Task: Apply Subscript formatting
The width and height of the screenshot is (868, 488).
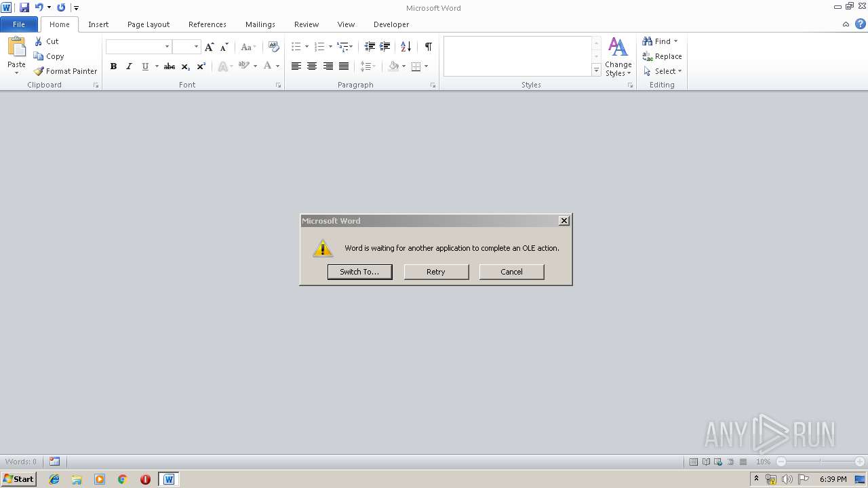Action: (x=185, y=66)
